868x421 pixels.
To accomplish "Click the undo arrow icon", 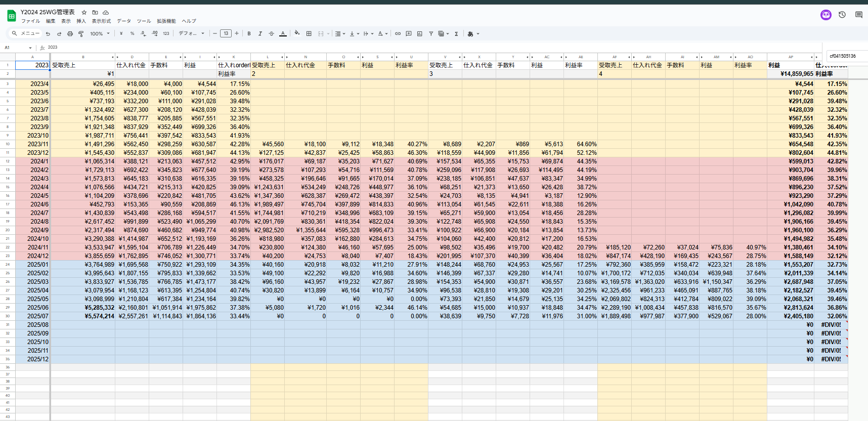I will 48,34.
